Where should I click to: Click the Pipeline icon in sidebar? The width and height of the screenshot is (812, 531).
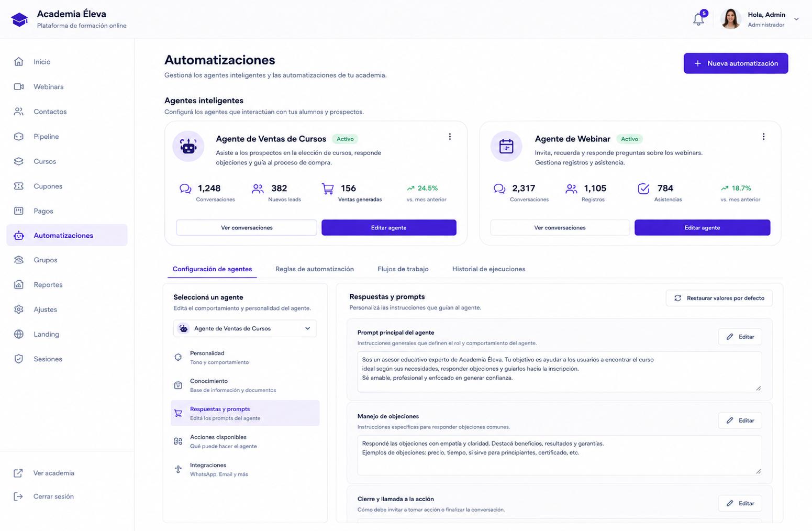(x=19, y=137)
